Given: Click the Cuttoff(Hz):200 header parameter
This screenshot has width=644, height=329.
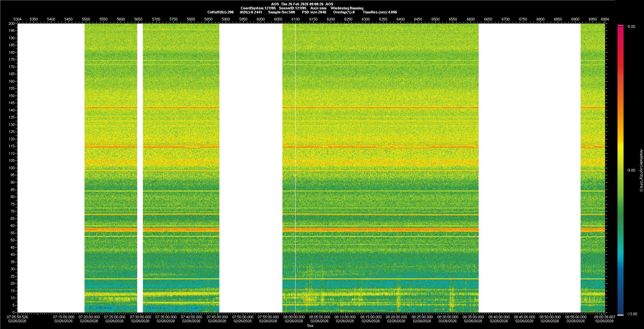Looking at the screenshot, I should coord(220,12).
